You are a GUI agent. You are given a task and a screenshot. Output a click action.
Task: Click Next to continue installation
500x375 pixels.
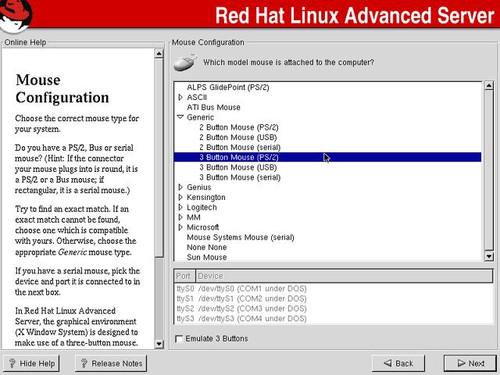(x=470, y=363)
